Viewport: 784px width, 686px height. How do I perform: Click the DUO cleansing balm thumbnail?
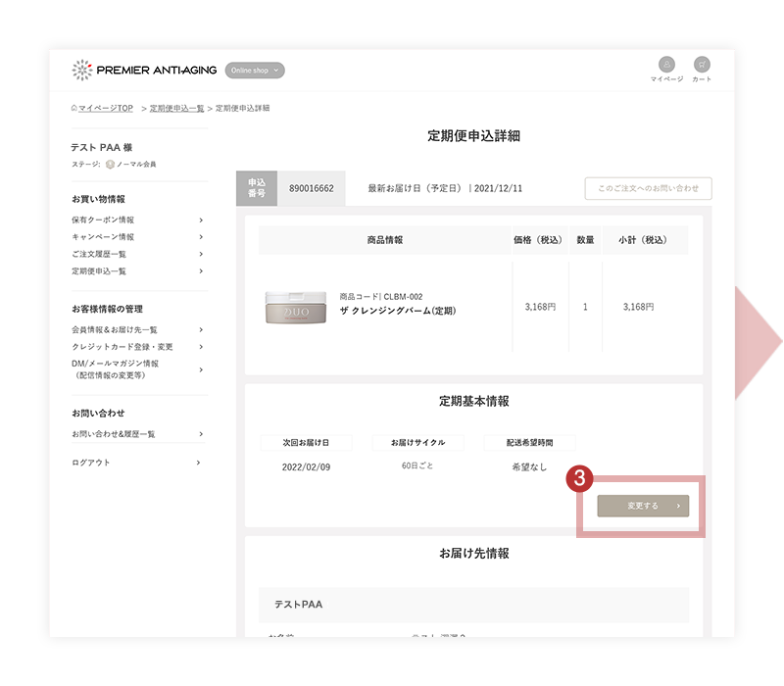[294, 308]
